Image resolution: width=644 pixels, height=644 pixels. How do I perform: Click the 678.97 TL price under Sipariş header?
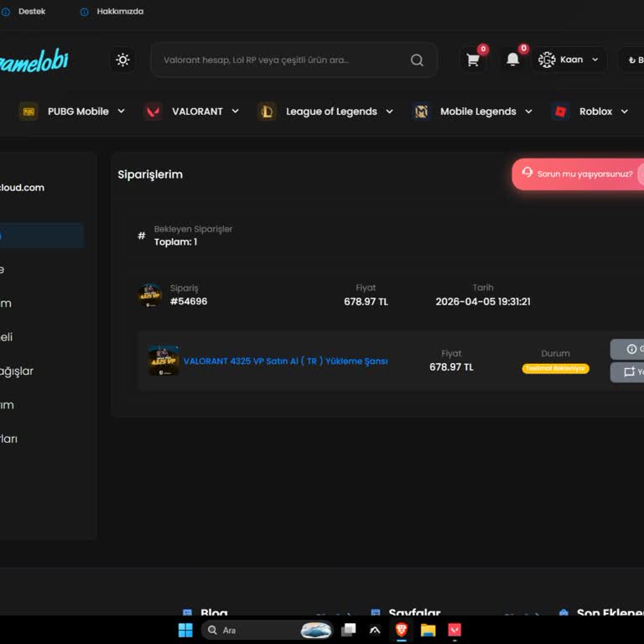[x=366, y=302]
